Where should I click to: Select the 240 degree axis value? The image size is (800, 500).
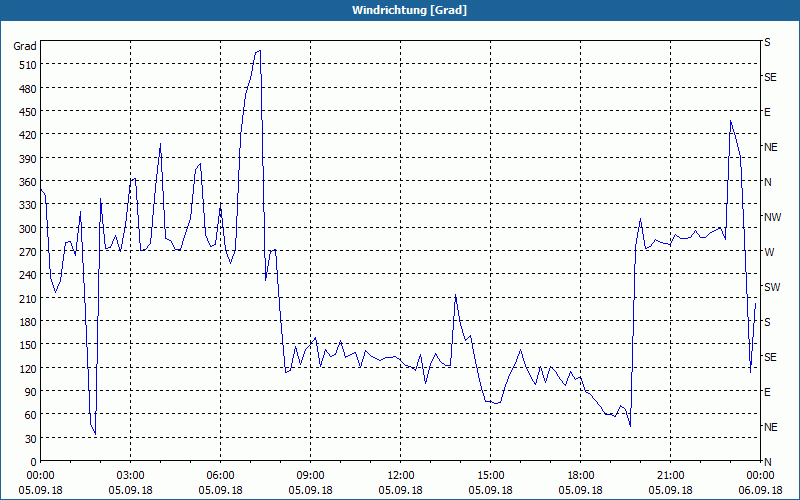click(x=28, y=275)
